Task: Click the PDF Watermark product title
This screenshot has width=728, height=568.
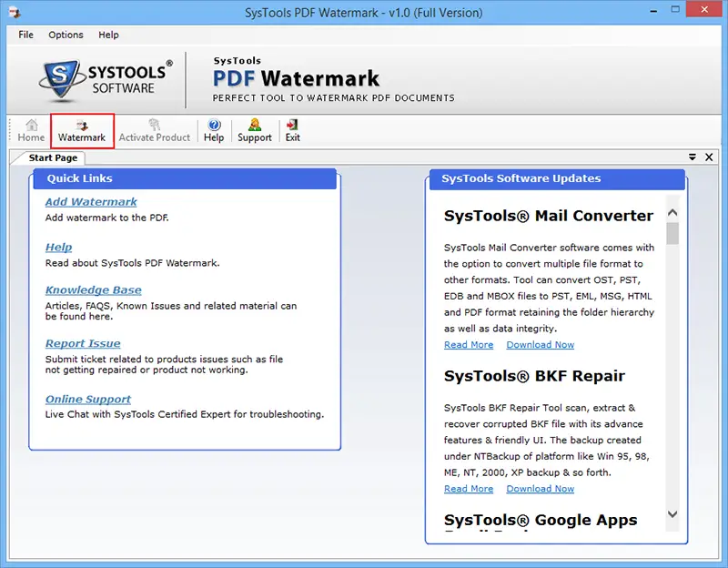Action: [296, 78]
